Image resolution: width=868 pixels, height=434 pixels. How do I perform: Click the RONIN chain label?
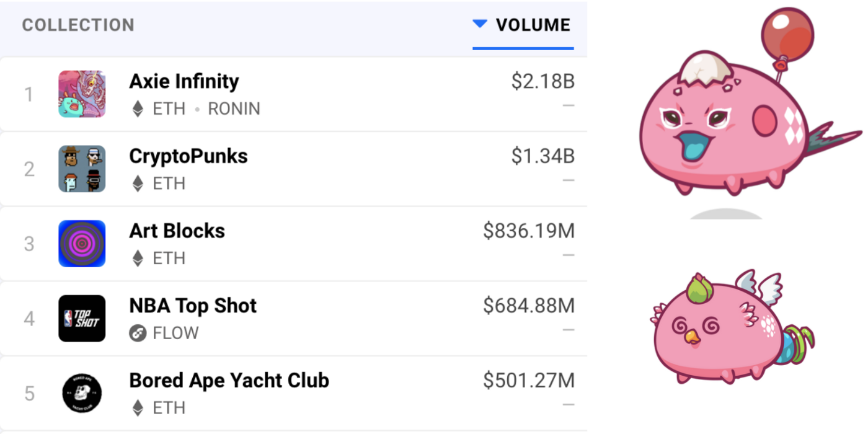[234, 109]
